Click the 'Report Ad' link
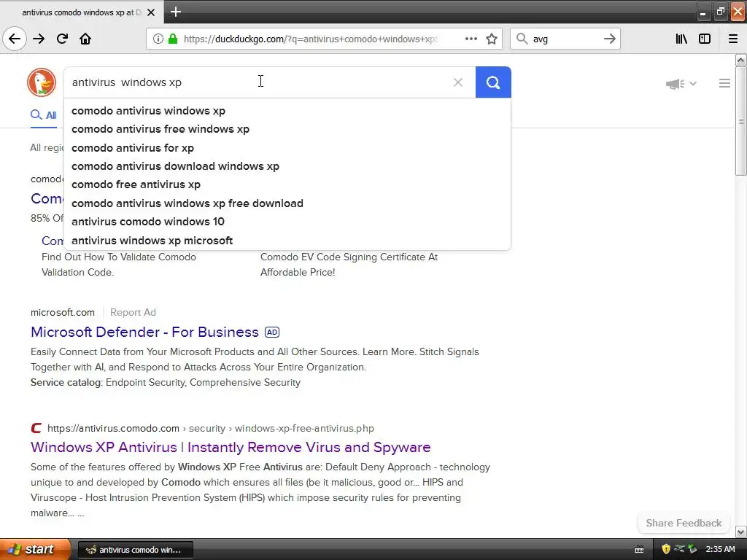Screen dimensions: 747x560 [x=133, y=312]
